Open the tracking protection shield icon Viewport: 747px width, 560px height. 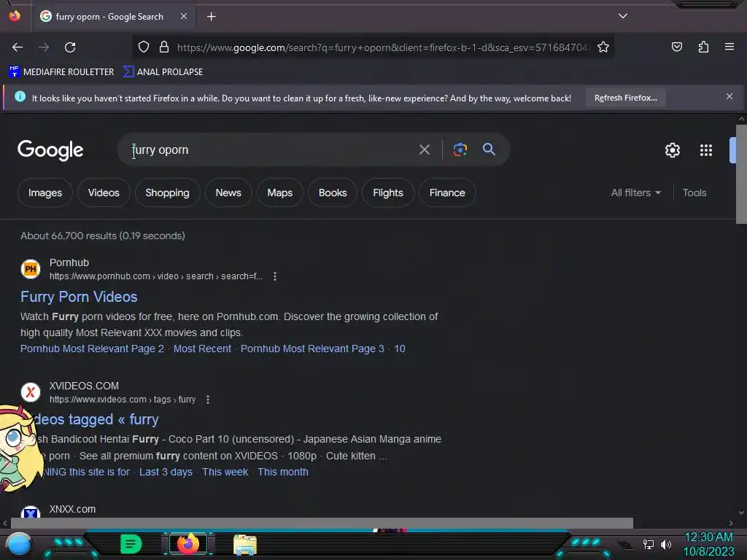(x=144, y=47)
